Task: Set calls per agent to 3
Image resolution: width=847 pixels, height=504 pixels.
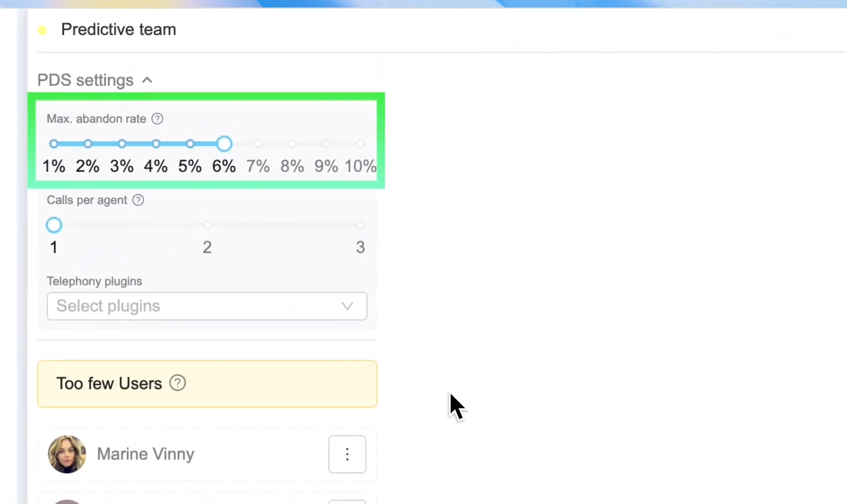Action: pyautogui.click(x=360, y=225)
